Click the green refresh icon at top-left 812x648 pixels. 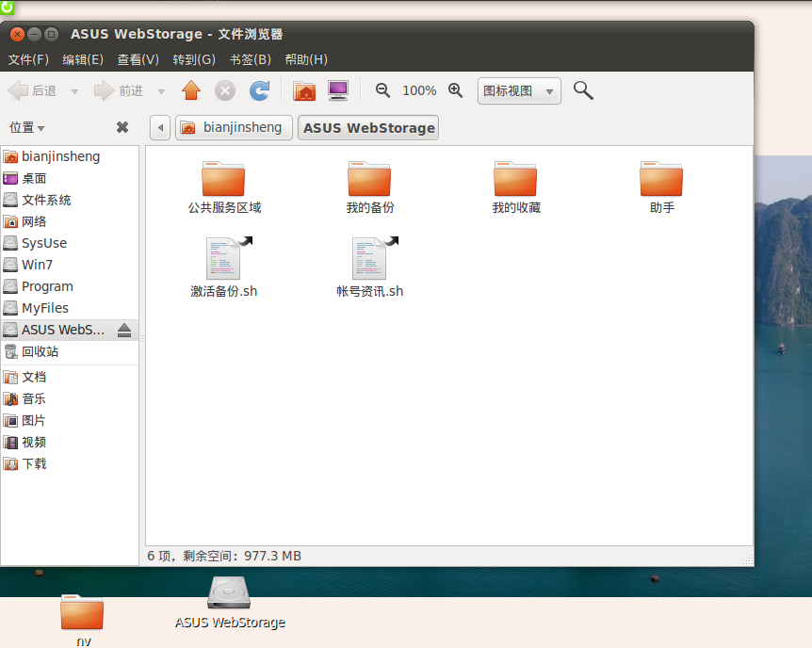7,7
